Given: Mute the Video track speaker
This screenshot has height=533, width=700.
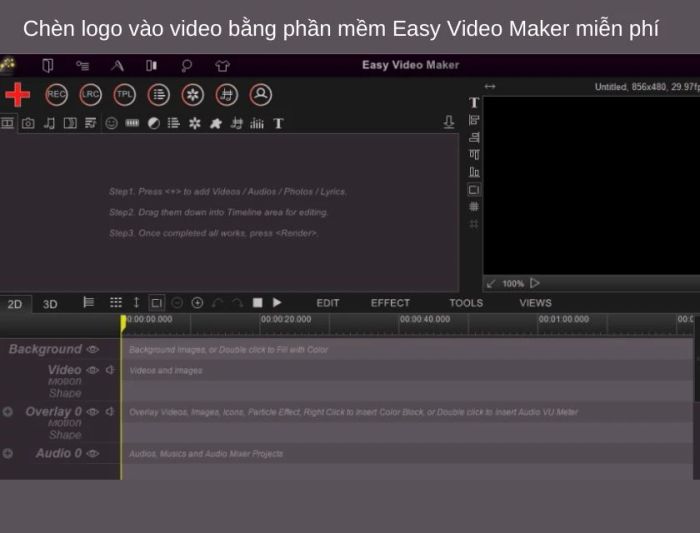Looking at the screenshot, I should point(110,370).
